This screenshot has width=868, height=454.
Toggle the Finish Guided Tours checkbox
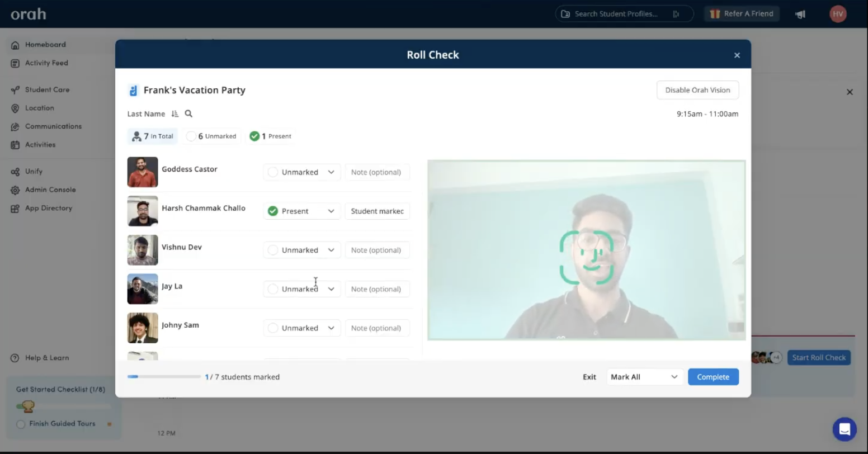[x=21, y=424]
